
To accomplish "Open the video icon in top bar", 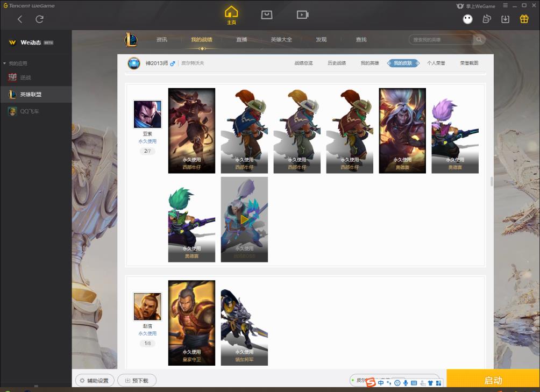I will pos(302,15).
